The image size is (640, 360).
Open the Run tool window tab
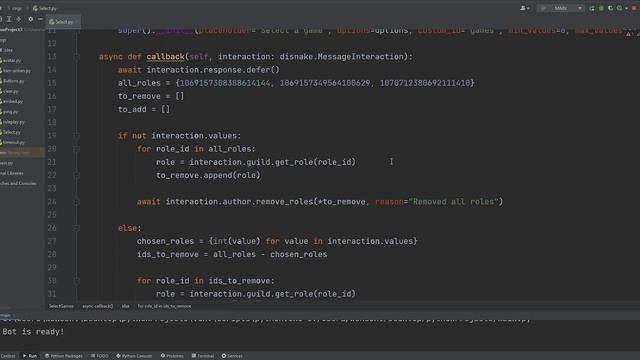coord(30,356)
